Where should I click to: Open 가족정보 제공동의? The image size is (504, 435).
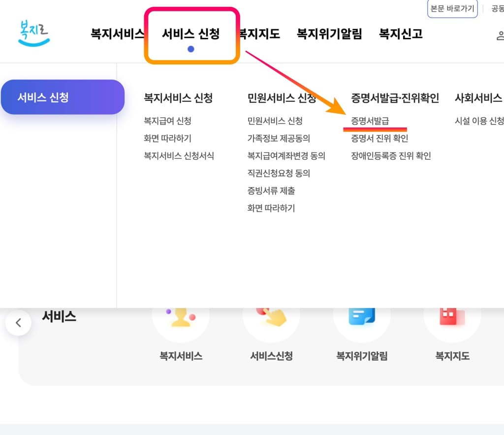pyautogui.click(x=279, y=138)
